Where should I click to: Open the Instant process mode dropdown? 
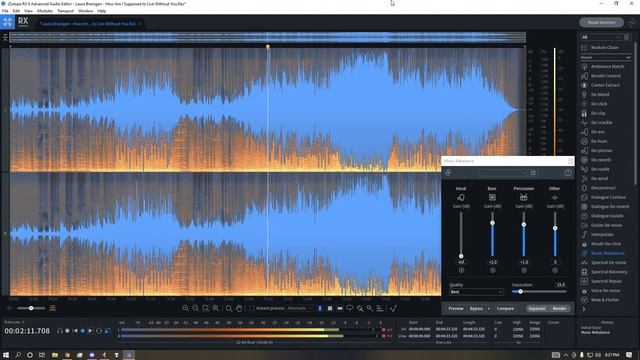pos(300,308)
